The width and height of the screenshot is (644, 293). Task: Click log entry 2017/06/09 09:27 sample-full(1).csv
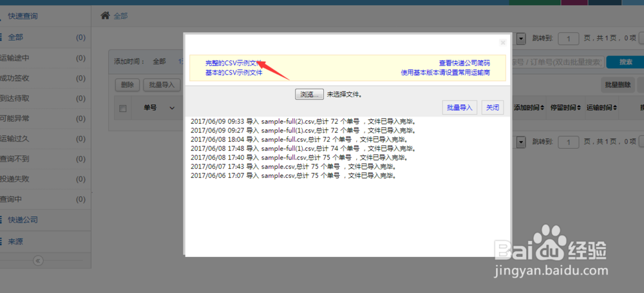pyautogui.click(x=305, y=130)
